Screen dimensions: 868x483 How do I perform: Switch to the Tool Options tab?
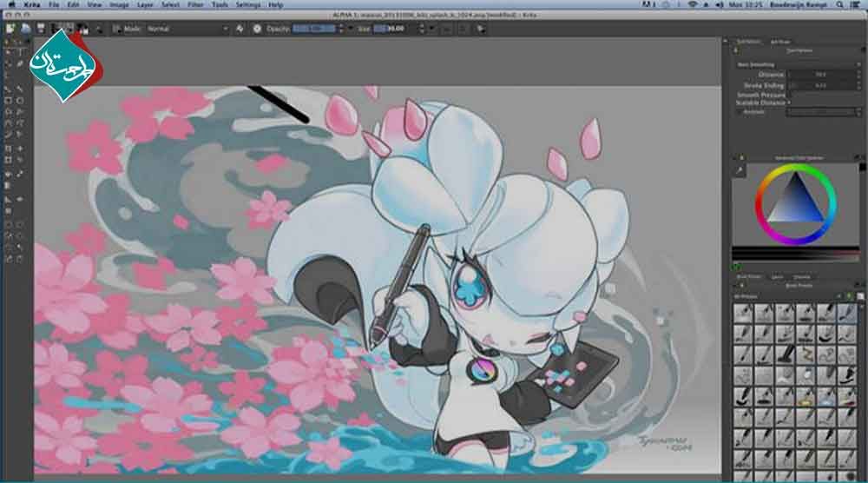click(748, 42)
